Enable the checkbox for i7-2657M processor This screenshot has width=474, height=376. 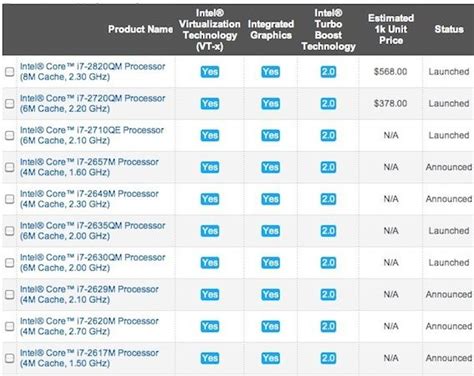coord(10,167)
